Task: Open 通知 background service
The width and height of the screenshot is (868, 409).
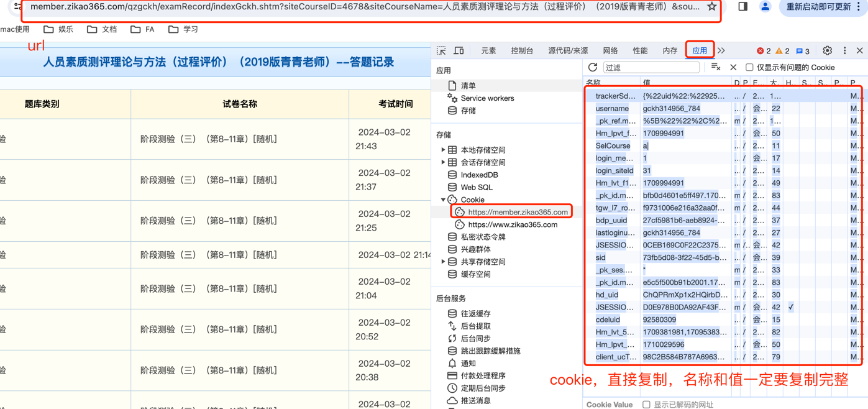Action: (468, 364)
